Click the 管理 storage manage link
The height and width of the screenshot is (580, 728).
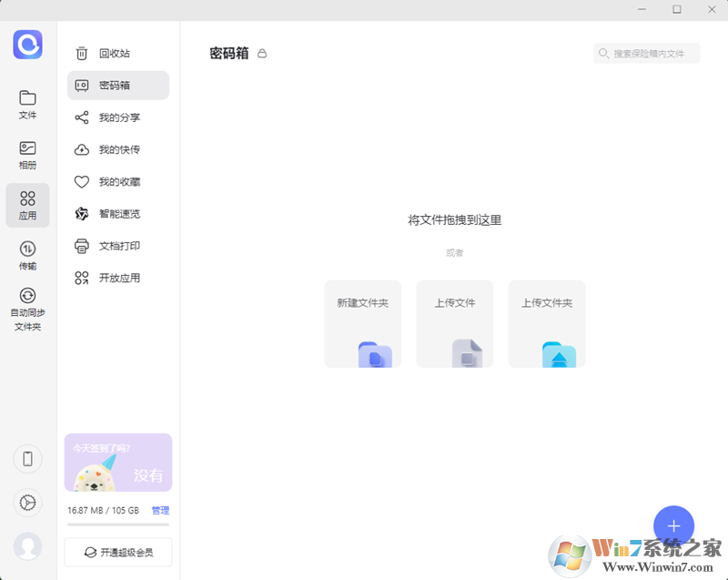coord(161,510)
